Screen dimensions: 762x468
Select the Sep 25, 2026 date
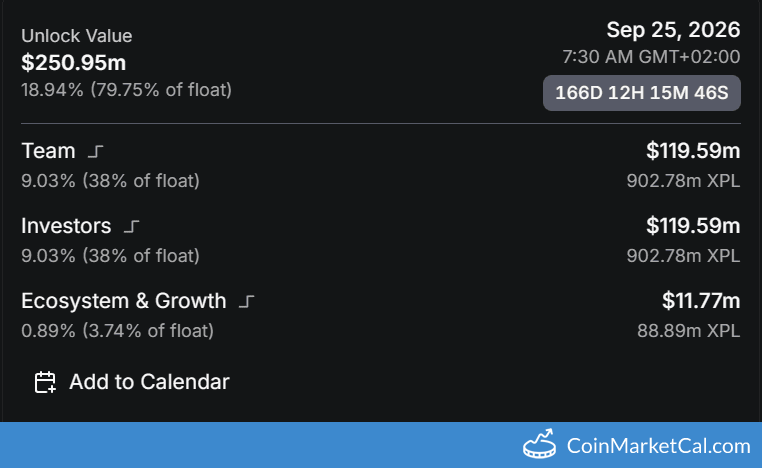[673, 29]
